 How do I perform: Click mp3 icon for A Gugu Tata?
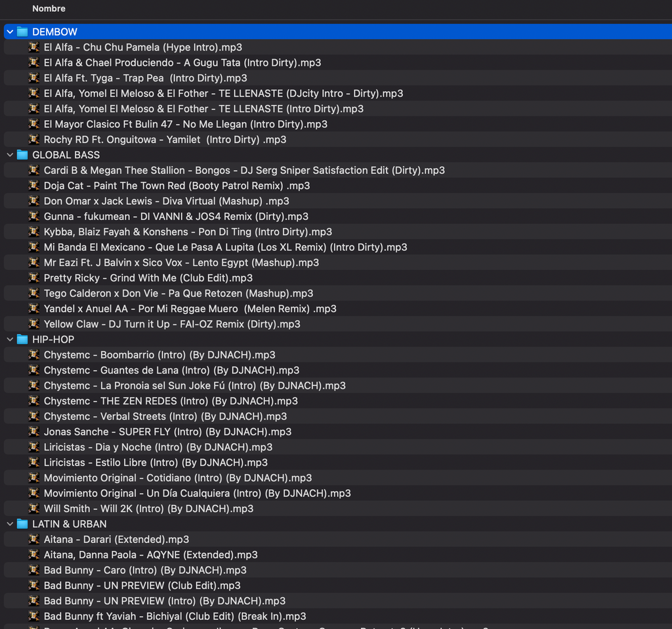tap(34, 62)
